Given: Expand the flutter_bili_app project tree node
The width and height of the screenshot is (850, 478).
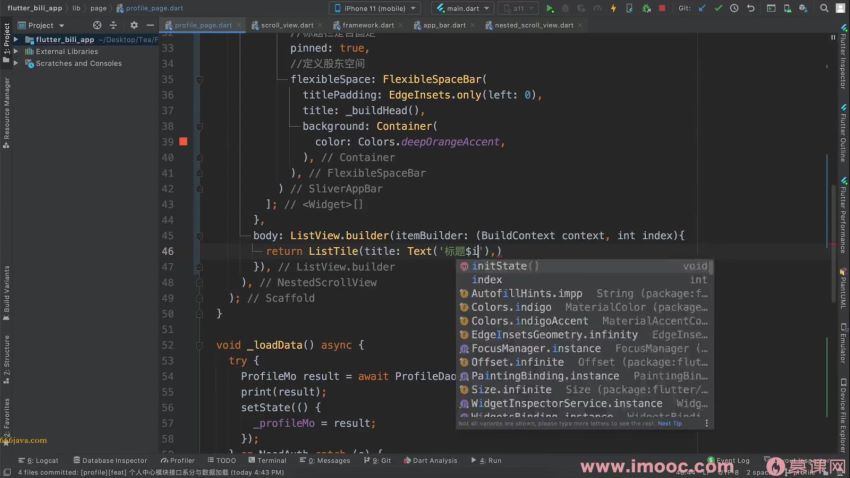Looking at the screenshot, I should 17,39.
